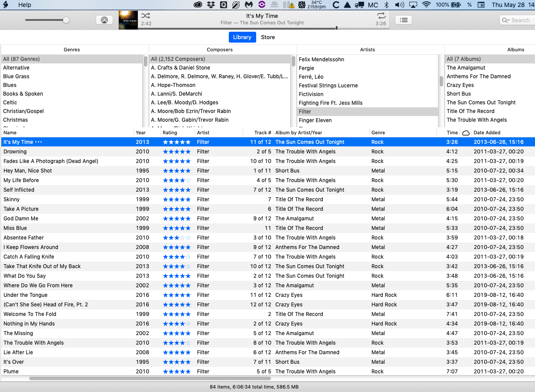Viewport: 535px width, 392px height.
Task: Open the Up Next list button
Action: point(404,20)
